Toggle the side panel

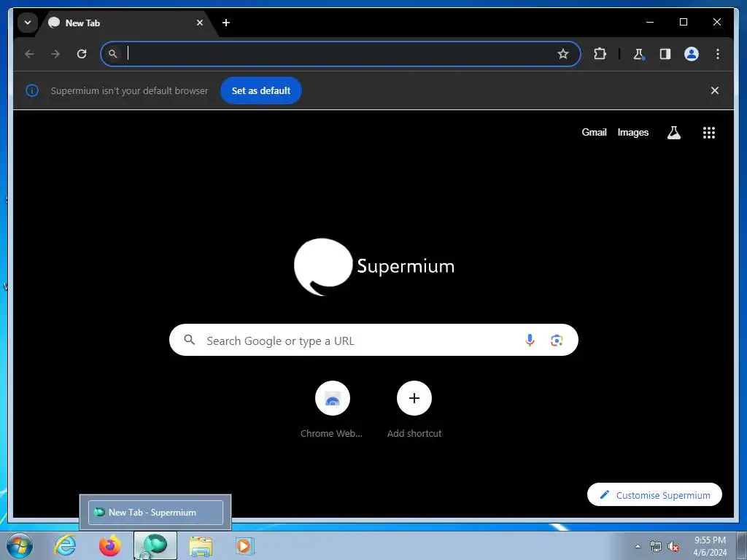[665, 54]
